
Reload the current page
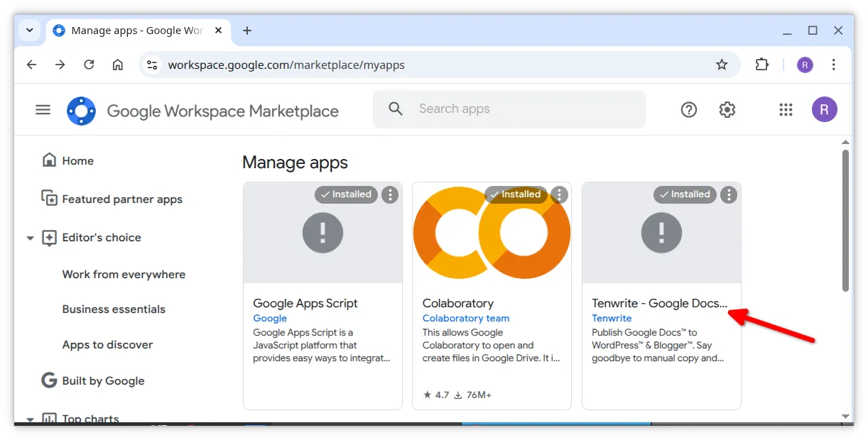click(89, 65)
